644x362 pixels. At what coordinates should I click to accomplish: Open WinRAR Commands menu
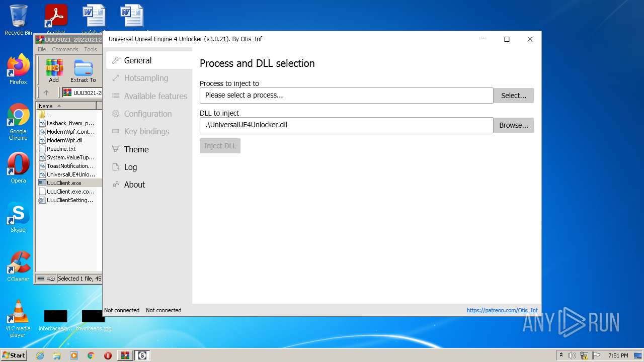[65, 49]
